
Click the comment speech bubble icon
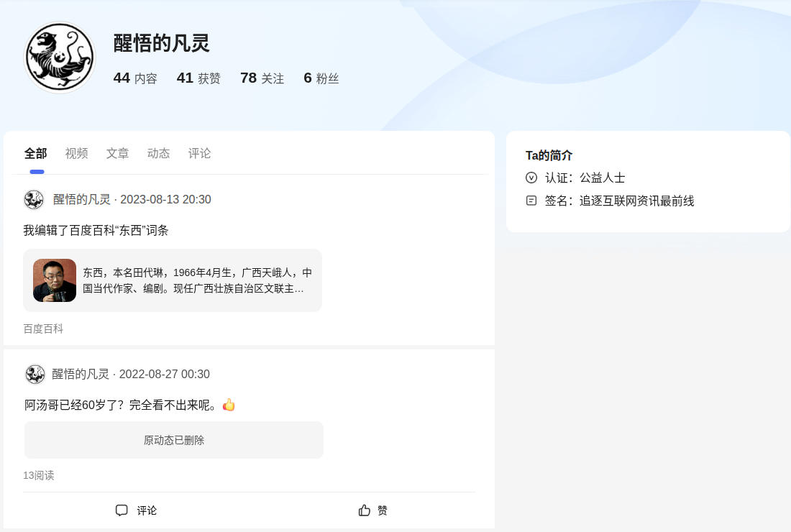[x=122, y=510]
